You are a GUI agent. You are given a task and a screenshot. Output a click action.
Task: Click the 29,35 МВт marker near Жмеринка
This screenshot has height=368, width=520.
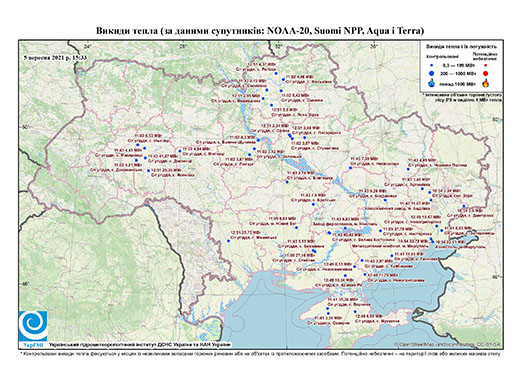[x=149, y=171]
